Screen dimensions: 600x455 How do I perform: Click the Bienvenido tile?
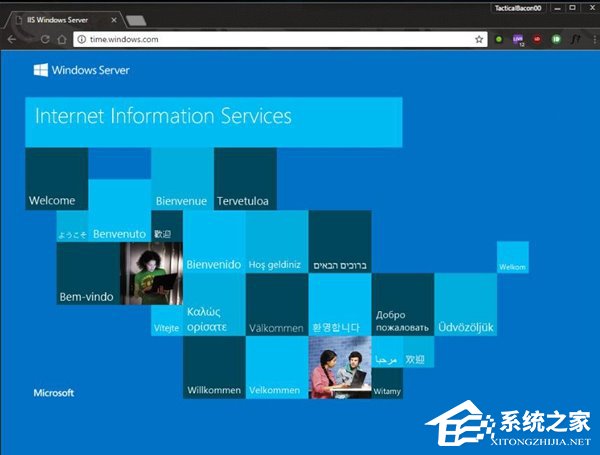click(214, 242)
